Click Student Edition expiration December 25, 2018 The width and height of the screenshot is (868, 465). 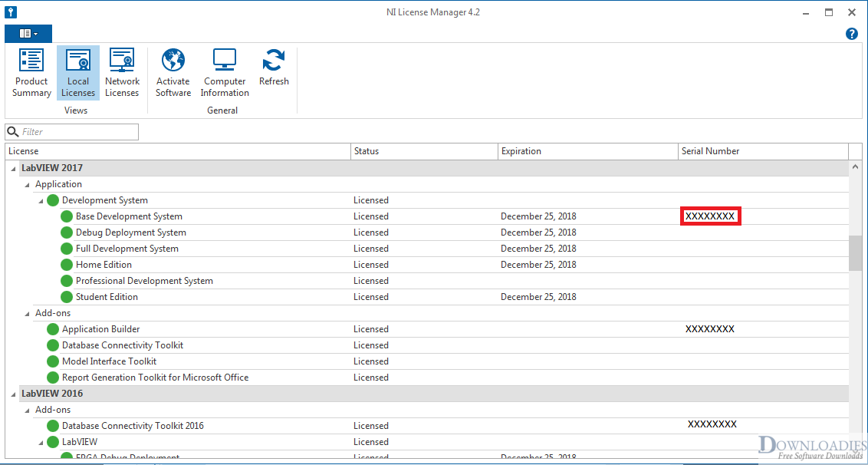(538, 296)
